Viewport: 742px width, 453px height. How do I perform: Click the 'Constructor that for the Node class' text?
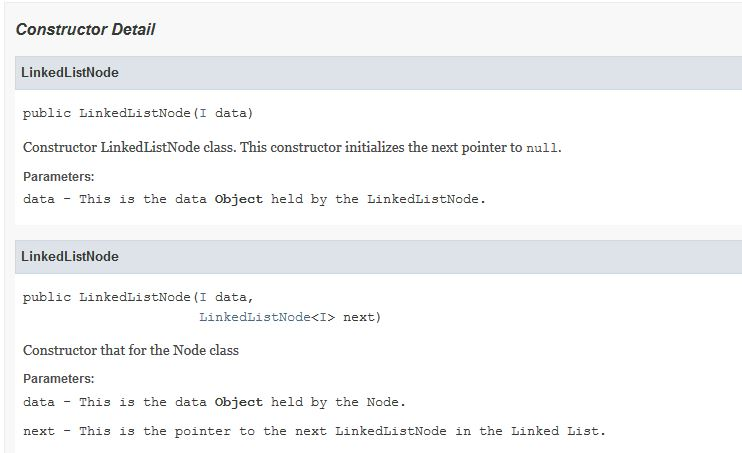131,350
